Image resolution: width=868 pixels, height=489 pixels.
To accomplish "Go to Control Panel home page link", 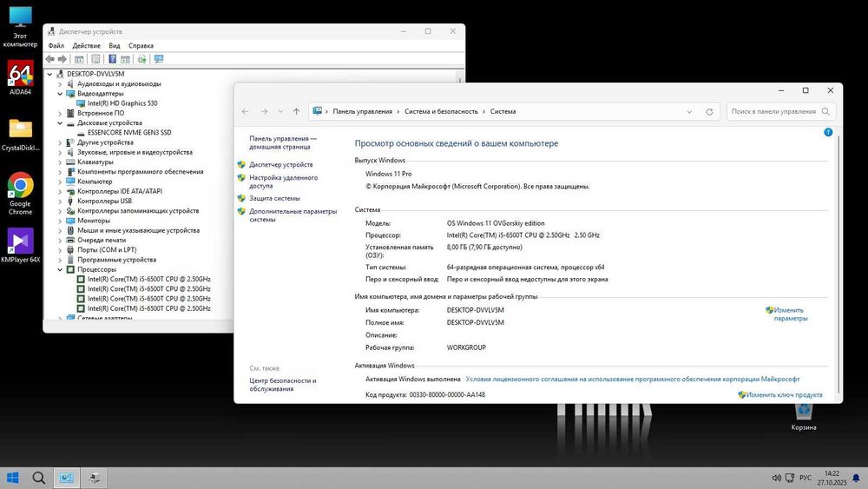I will (283, 142).
